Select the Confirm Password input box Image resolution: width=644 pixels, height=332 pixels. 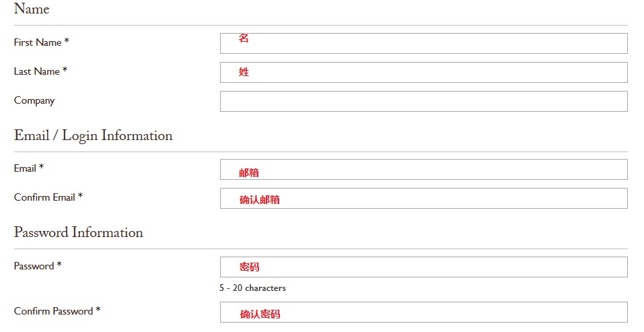coord(423,312)
